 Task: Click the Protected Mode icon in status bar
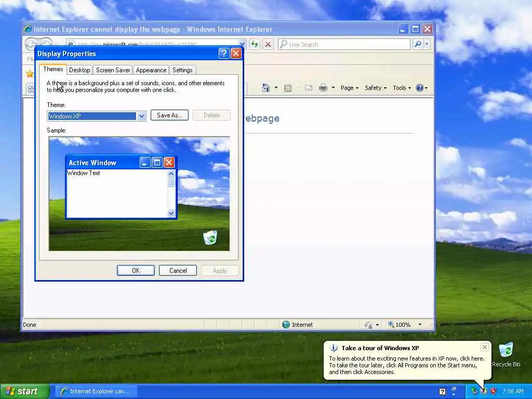(368, 325)
